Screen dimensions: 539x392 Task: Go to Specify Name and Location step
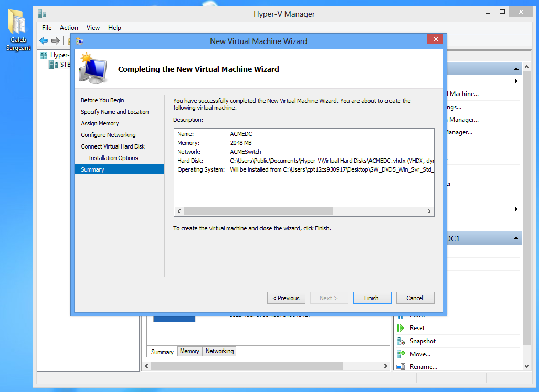pos(115,112)
